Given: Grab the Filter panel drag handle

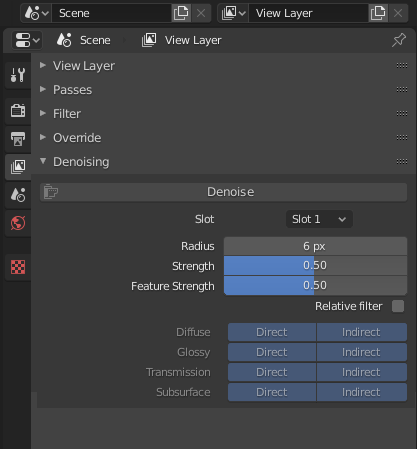Looking at the screenshot, I should [402, 114].
